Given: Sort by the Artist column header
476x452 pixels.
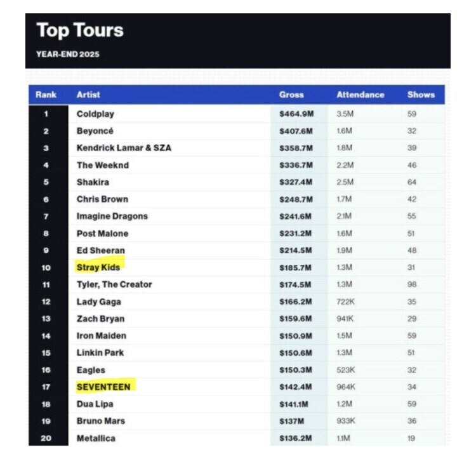Looking at the screenshot, I should click(x=88, y=95).
